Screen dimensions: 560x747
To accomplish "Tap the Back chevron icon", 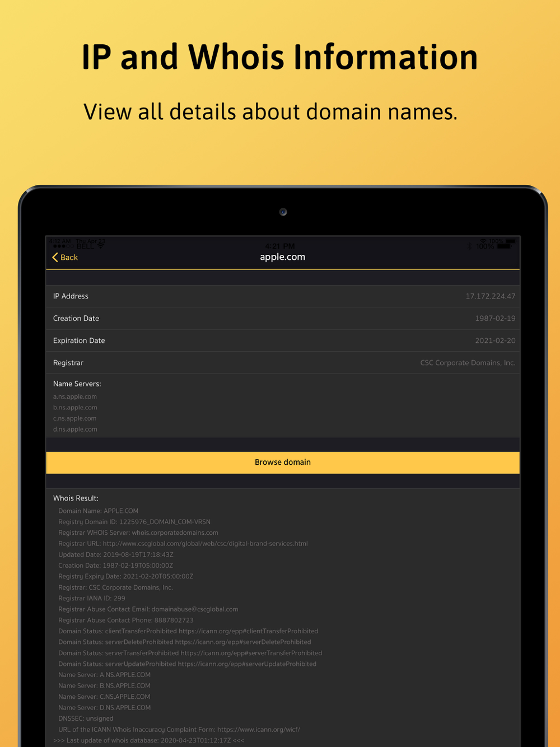I will coord(55,257).
